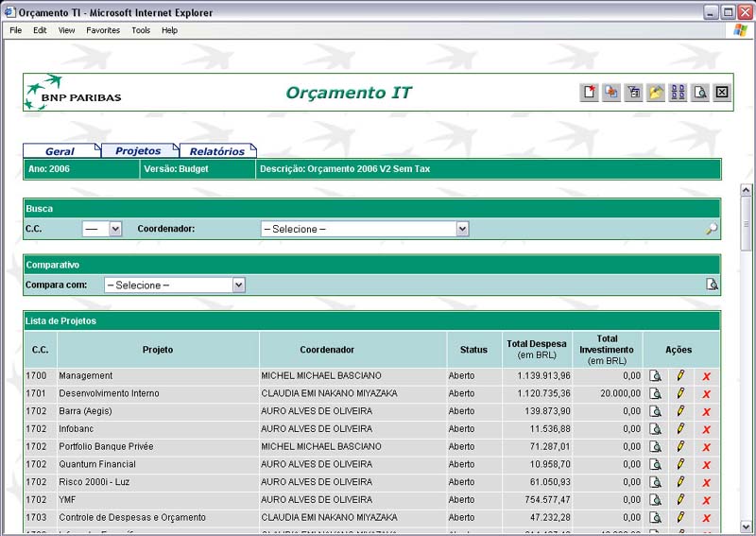View details of Quantum Financial project
756x536 pixels.
[655, 464]
